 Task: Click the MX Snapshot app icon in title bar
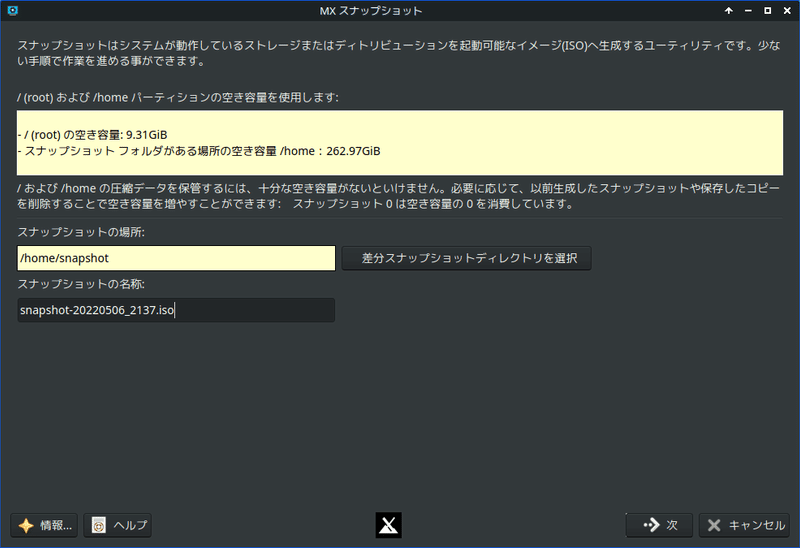[x=13, y=10]
